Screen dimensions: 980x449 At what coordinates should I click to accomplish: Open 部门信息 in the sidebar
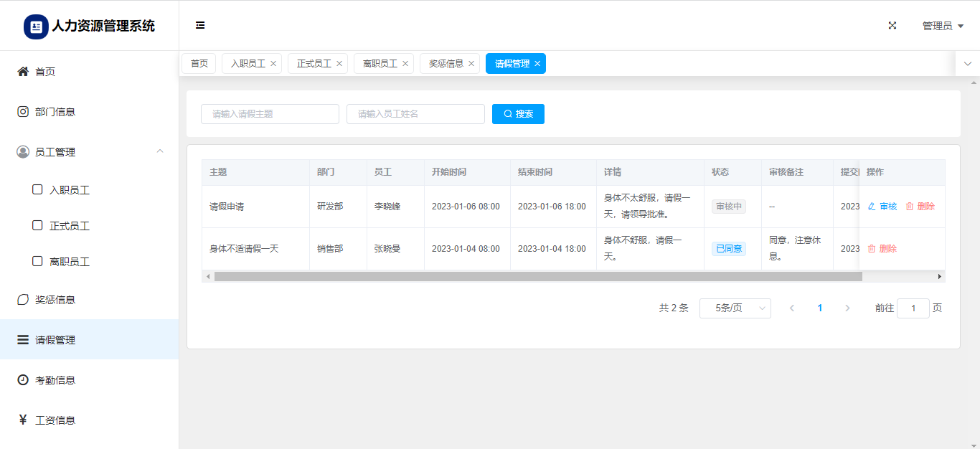click(x=55, y=112)
